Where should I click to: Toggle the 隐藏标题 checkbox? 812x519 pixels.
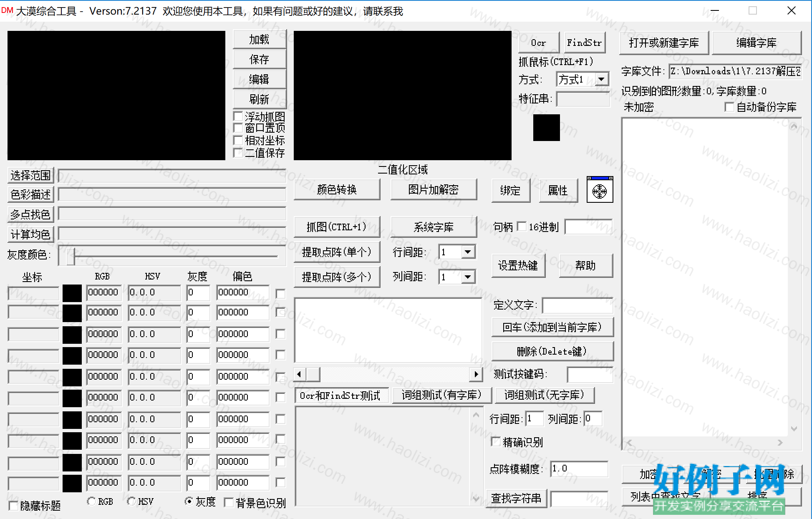(x=13, y=506)
